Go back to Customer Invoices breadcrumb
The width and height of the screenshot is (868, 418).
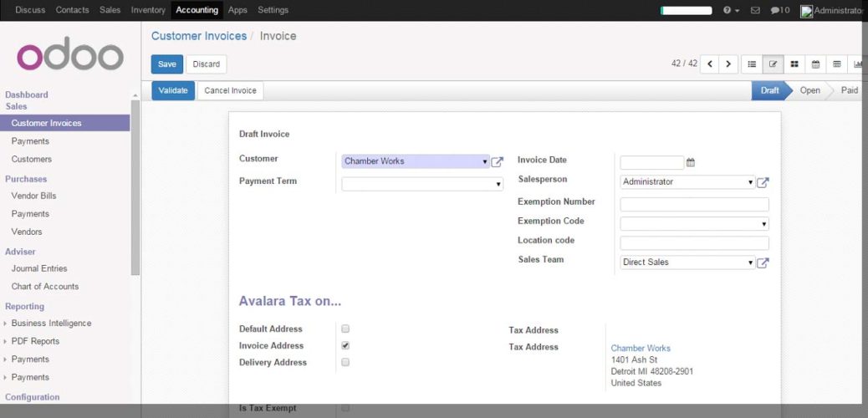(199, 36)
